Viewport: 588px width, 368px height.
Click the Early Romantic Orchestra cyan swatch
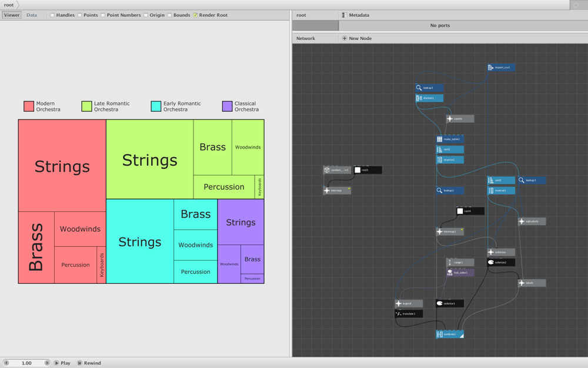click(x=156, y=106)
